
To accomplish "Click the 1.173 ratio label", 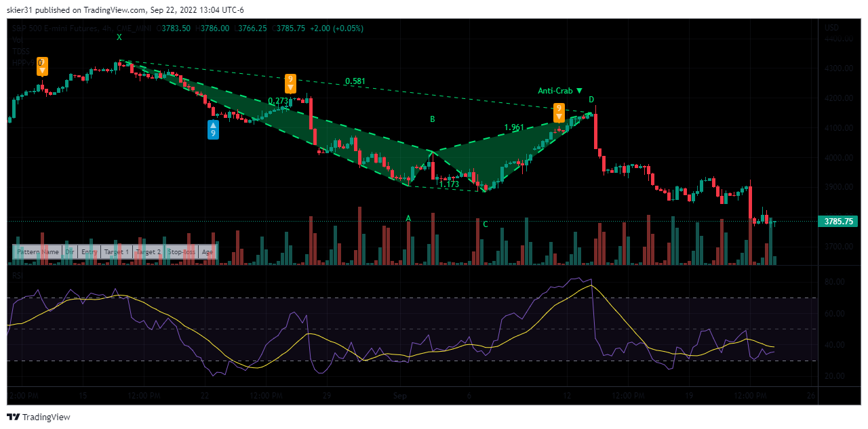I will [x=449, y=184].
